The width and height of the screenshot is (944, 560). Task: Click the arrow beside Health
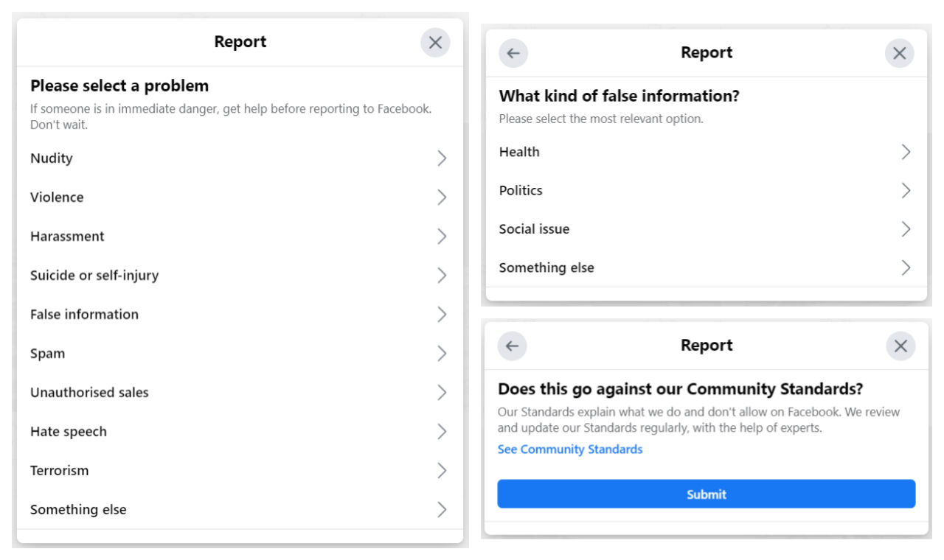tap(906, 152)
